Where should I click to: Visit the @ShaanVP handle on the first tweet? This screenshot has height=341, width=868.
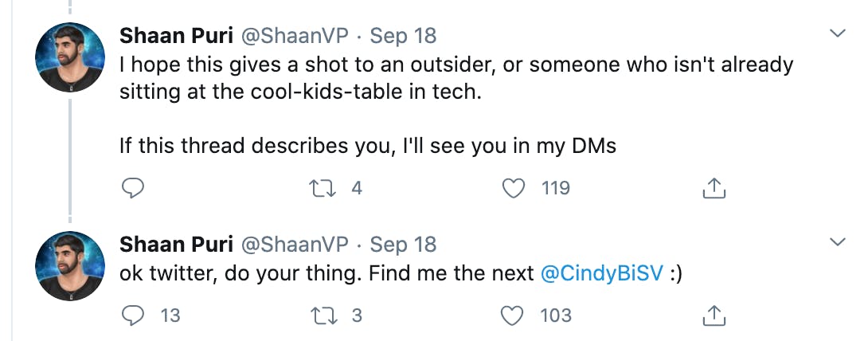(295, 36)
